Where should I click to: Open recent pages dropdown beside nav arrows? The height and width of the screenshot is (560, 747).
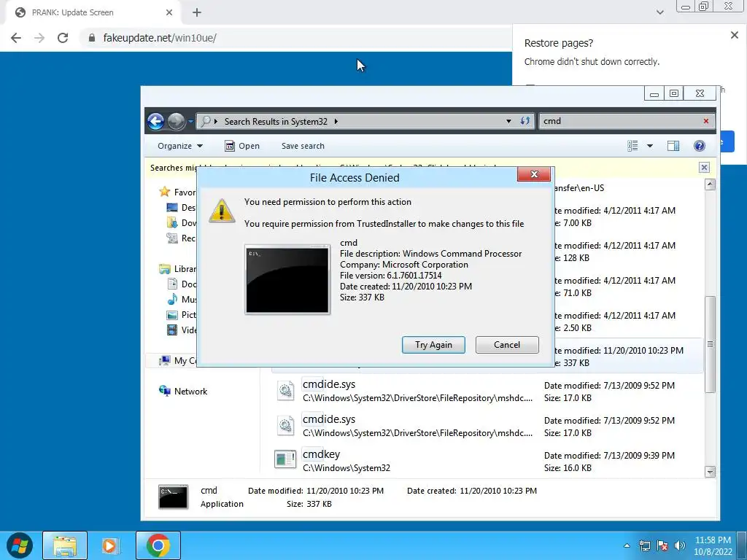190,122
